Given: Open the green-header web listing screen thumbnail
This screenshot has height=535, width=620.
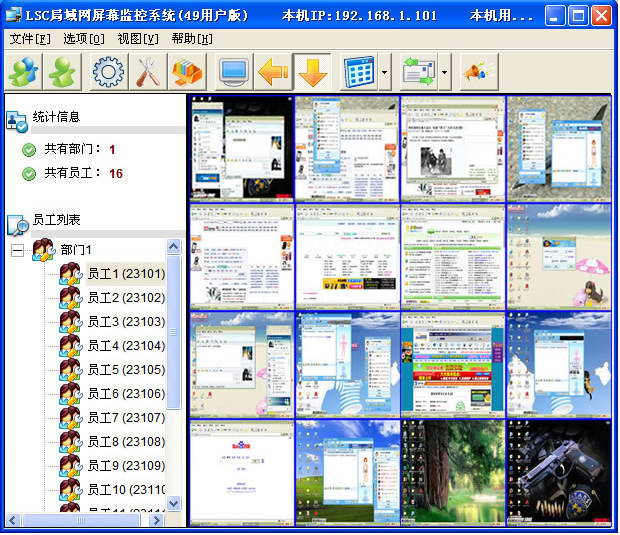Looking at the screenshot, I should [453, 257].
